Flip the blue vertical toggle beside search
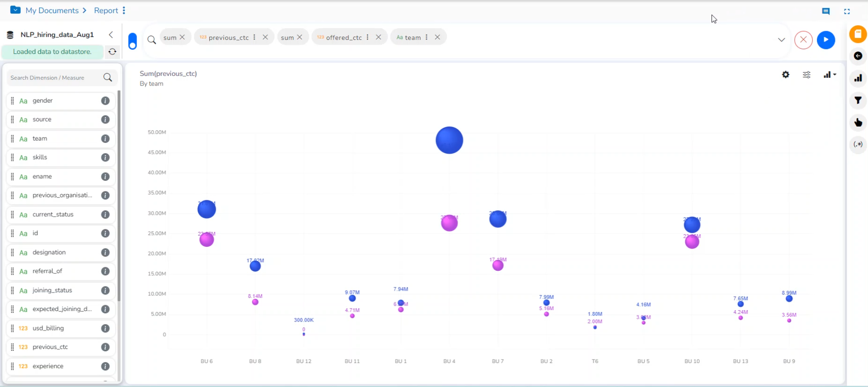This screenshot has height=387, width=868. (133, 41)
